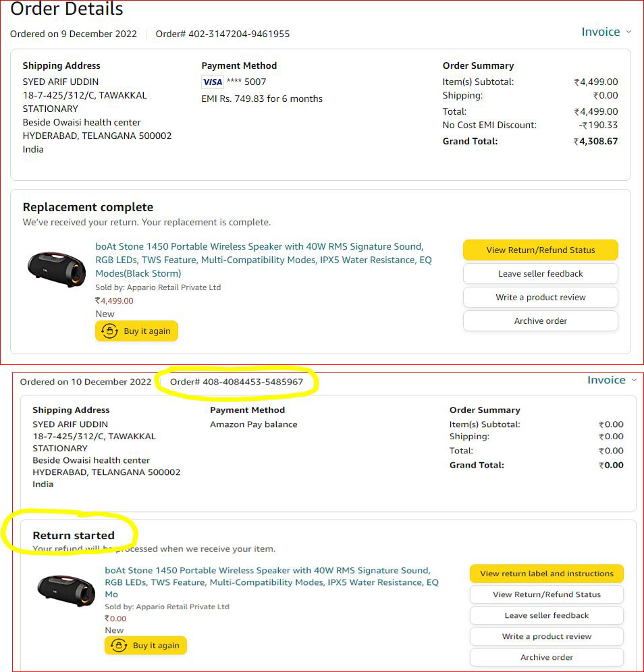Screen dimensions: 644x672
Task: Write a product review in Return started order
Action: [546, 636]
